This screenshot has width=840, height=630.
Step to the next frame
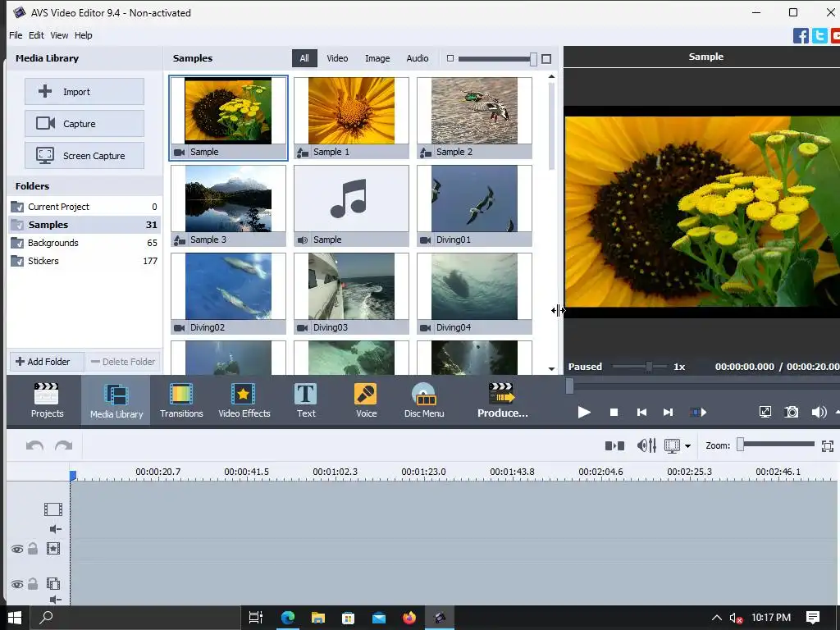668,412
